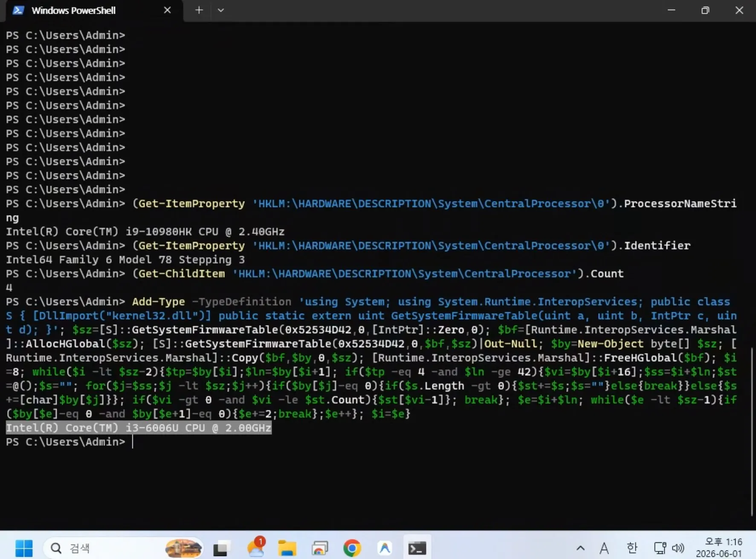The height and width of the screenshot is (559, 756).
Task: Open the volume control in system tray
Action: (678, 548)
